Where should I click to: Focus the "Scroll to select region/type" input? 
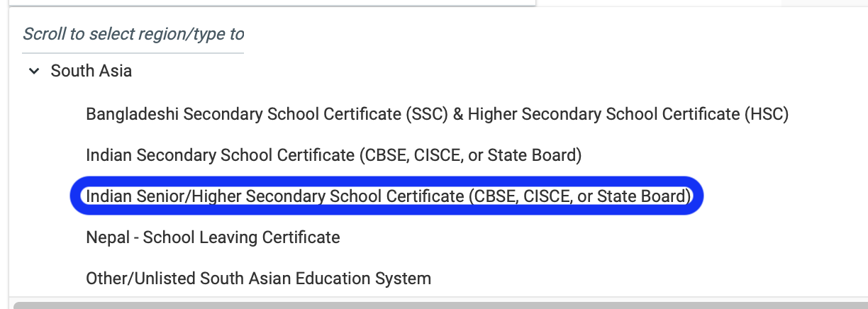pos(133,34)
